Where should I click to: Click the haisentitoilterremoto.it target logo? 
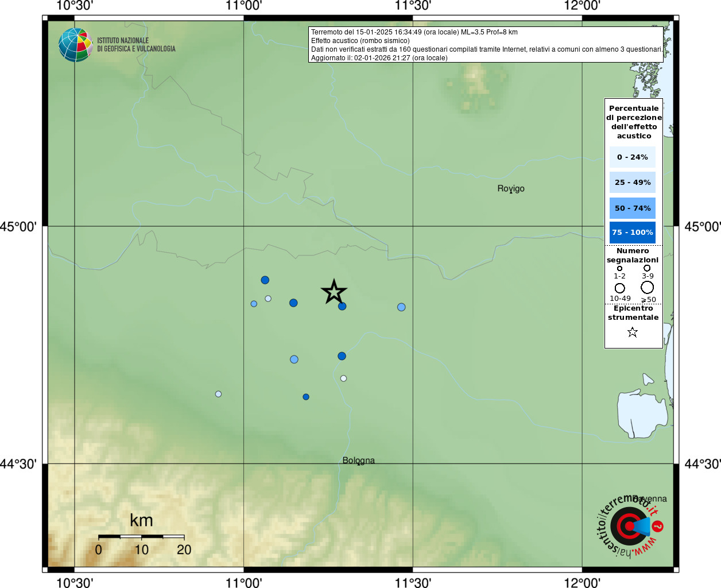(630, 525)
